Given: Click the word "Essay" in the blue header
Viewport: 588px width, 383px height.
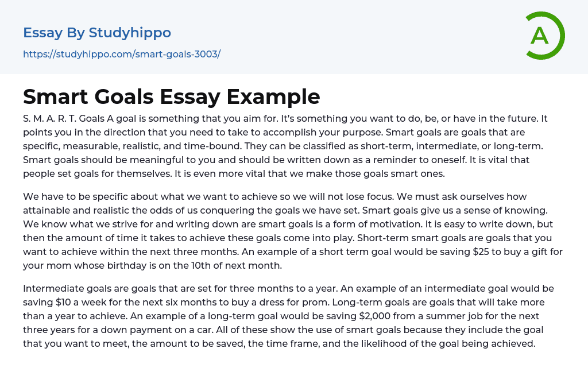Looking at the screenshot, I should (x=43, y=33).
